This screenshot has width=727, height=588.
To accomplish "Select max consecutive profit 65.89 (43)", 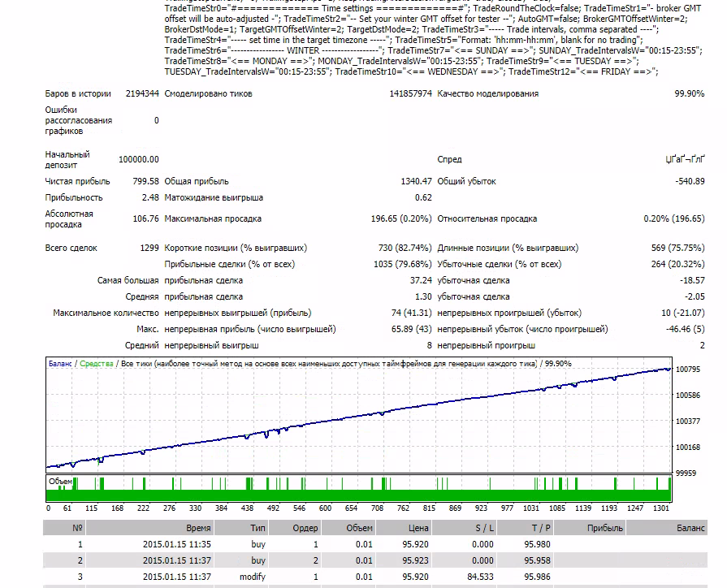I will coord(412,329).
